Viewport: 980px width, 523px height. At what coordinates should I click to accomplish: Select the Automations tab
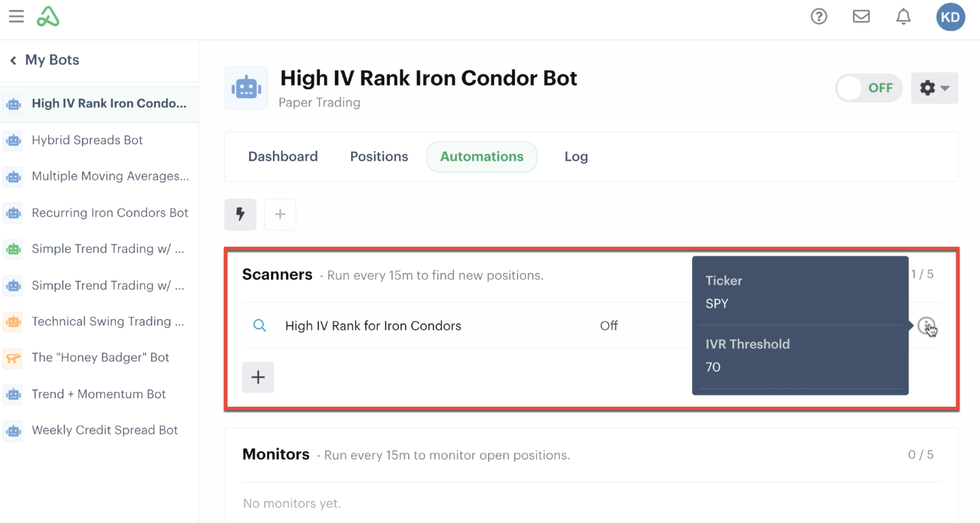pyautogui.click(x=481, y=157)
